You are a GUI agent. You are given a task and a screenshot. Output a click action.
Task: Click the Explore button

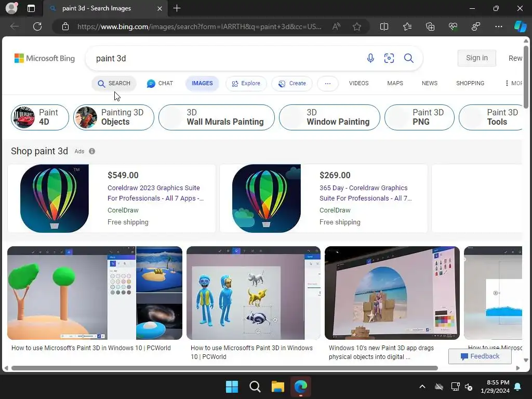pyautogui.click(x=246, y=84)
